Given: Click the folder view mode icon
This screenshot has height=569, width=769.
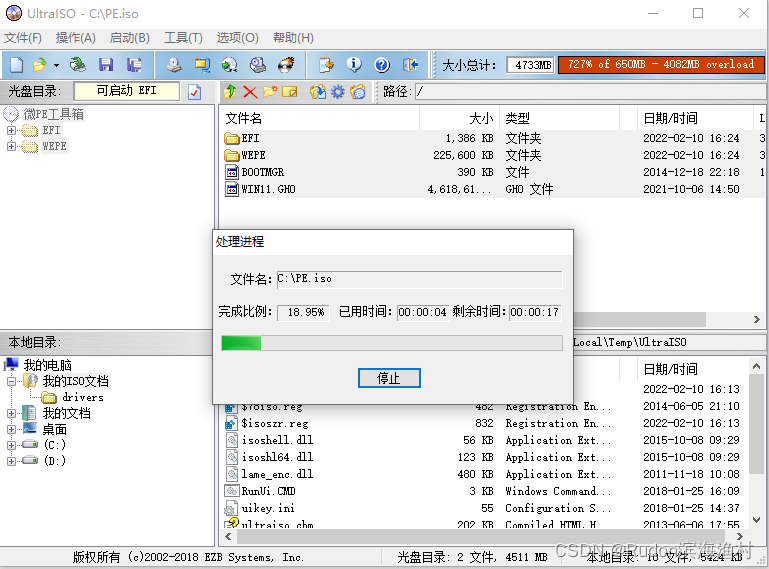Looking at the screenshot, I should (358, 92).
